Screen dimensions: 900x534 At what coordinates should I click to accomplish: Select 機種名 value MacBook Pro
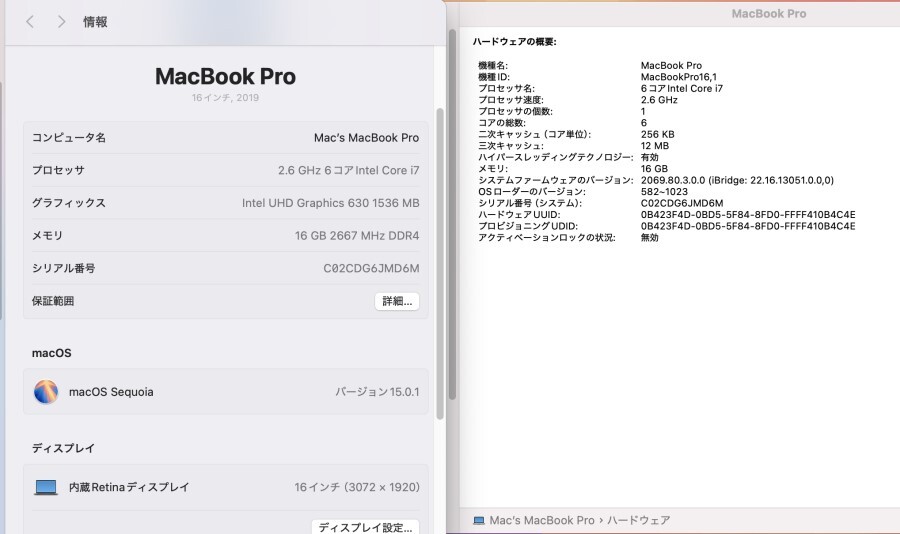click(671, 65)
